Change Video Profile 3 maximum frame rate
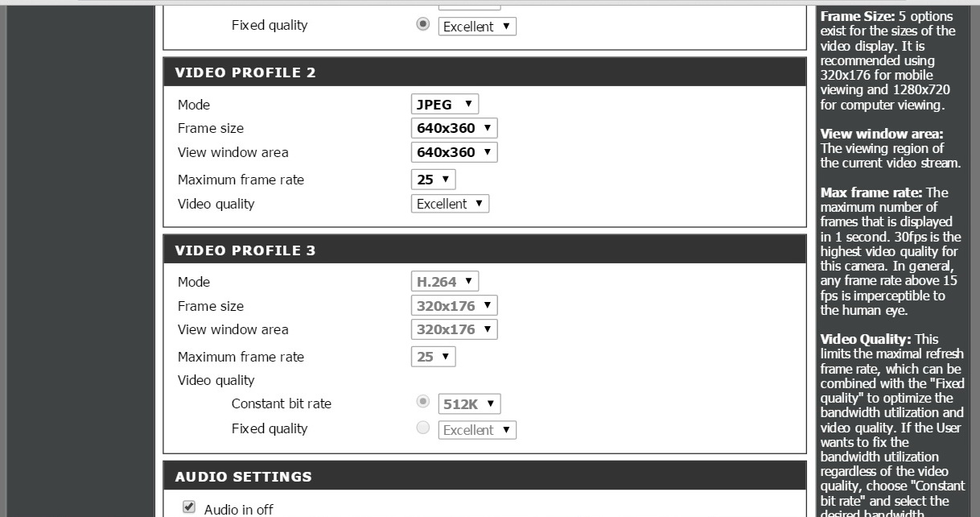This screenshot has height=517, width=980. [433, 357]
